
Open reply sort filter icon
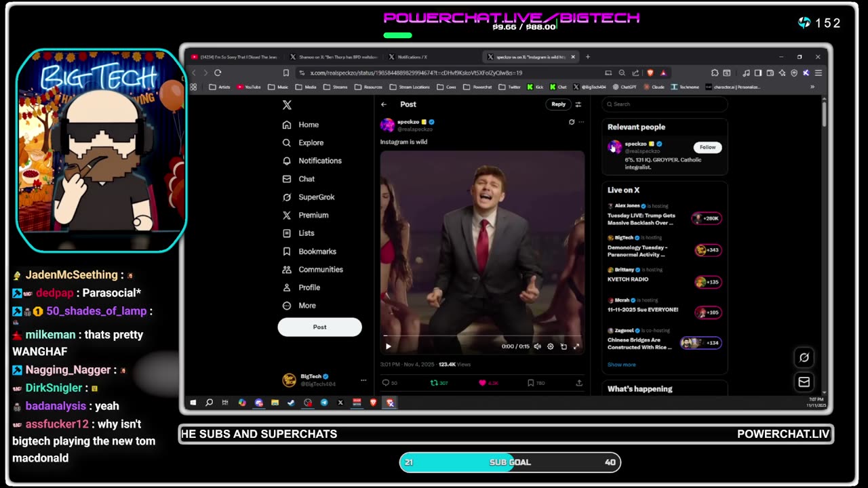click(x=578, y=104)
